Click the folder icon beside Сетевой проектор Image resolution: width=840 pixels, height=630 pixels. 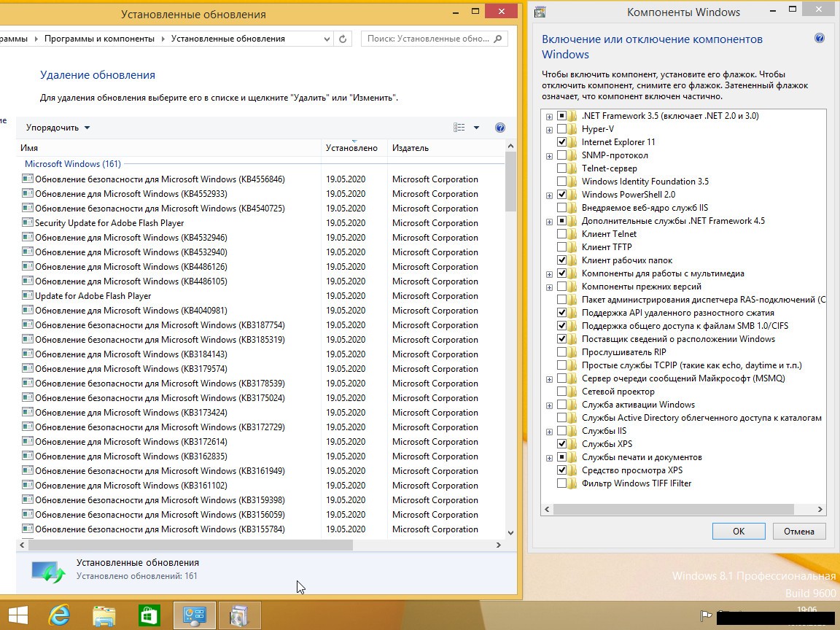(572, 392)
